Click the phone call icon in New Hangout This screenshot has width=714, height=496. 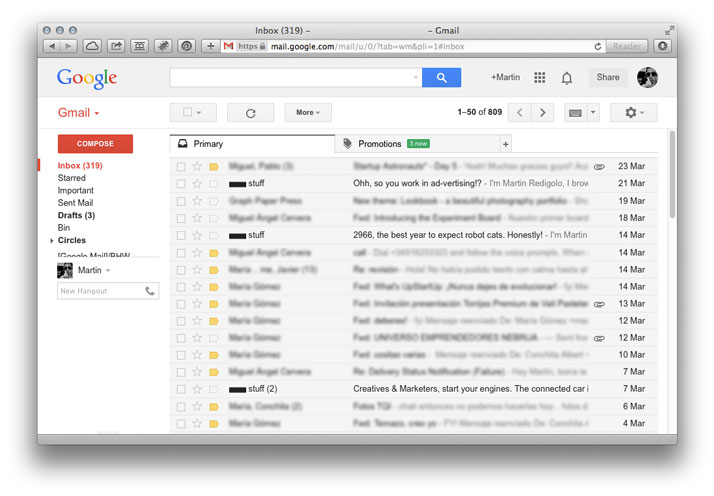[150, 291]
